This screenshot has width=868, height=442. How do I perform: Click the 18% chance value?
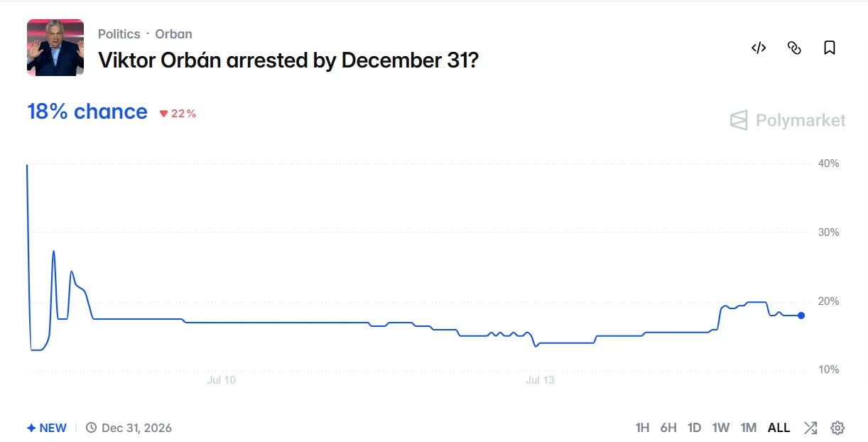pyautogui.click(x=87, y=112)
